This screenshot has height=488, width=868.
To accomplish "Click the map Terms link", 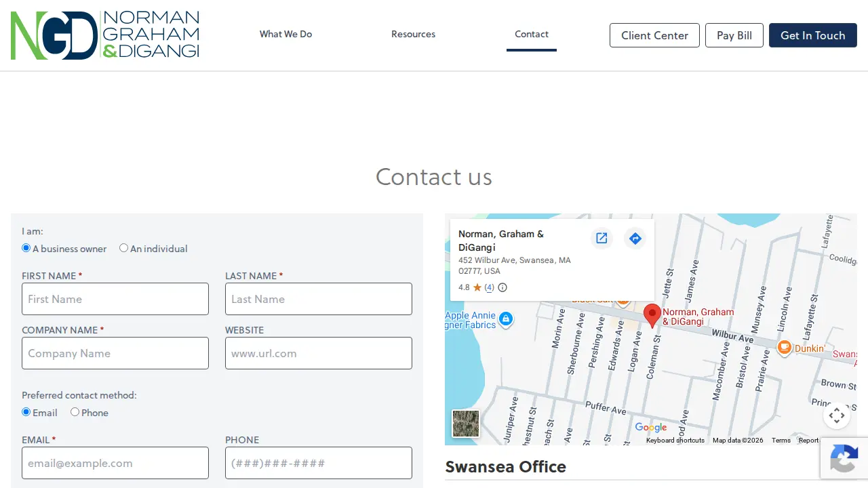I will 781,441.
